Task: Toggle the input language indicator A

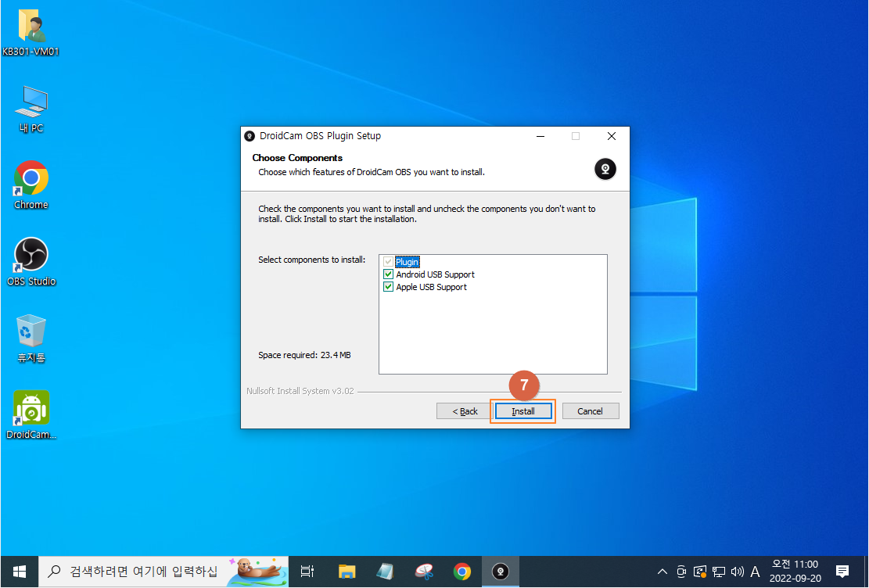Action: point(755,572)
